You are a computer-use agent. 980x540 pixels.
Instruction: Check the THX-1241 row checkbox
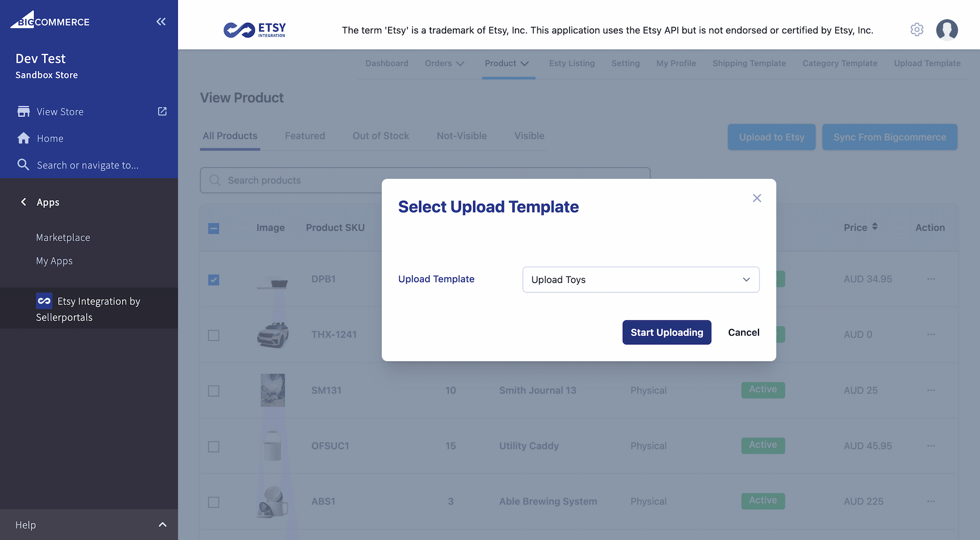[214, 336]
